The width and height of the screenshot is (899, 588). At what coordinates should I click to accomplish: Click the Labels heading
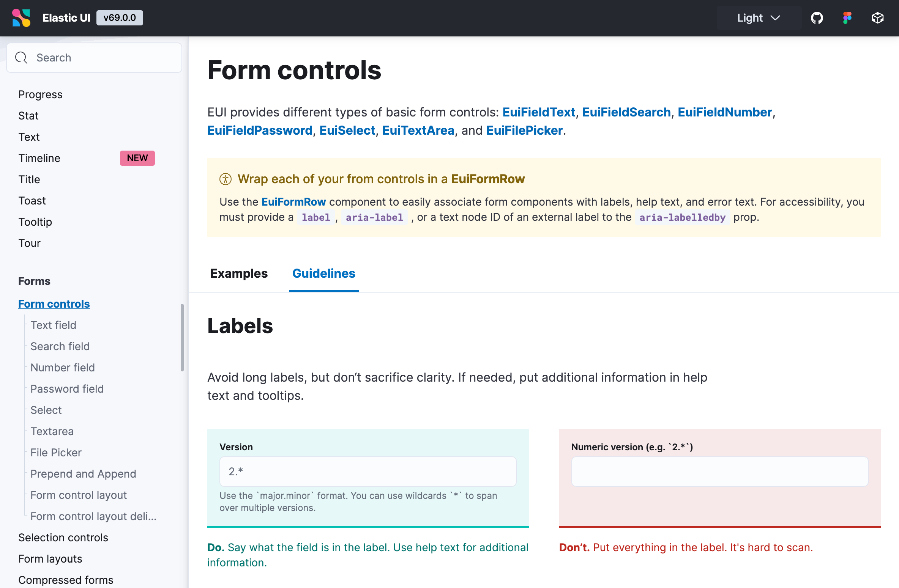(240, 326)
